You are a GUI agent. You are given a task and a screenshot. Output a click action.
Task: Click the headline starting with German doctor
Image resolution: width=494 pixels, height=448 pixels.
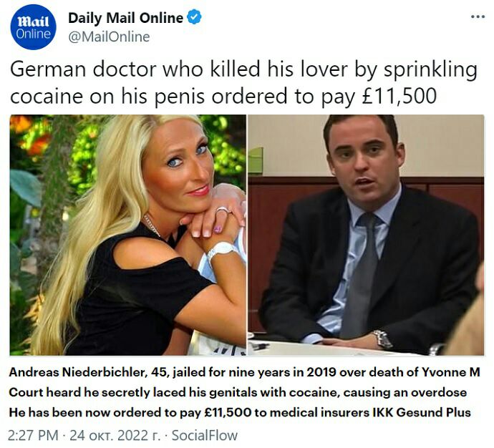point(243,82)
